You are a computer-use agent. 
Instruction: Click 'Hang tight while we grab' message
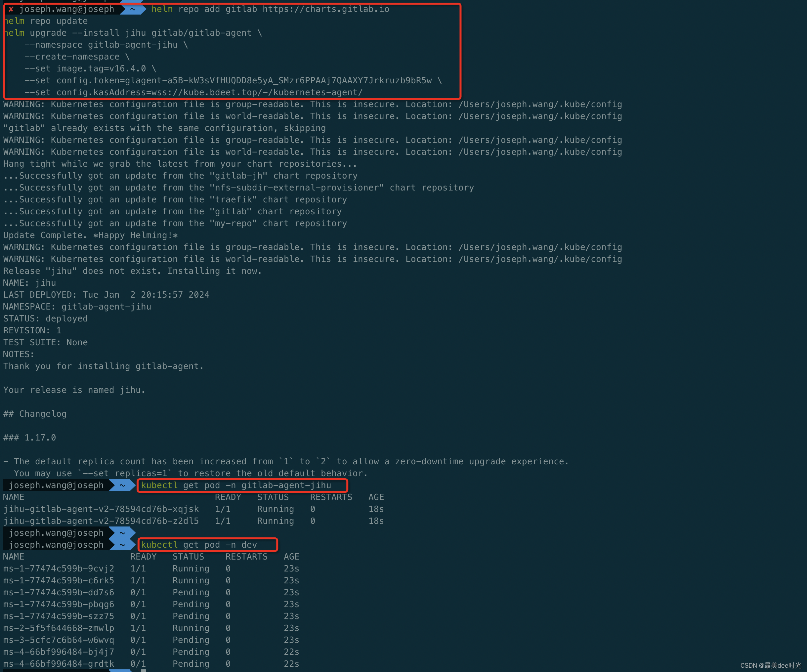pyautogui.click(x=180, y=164)
